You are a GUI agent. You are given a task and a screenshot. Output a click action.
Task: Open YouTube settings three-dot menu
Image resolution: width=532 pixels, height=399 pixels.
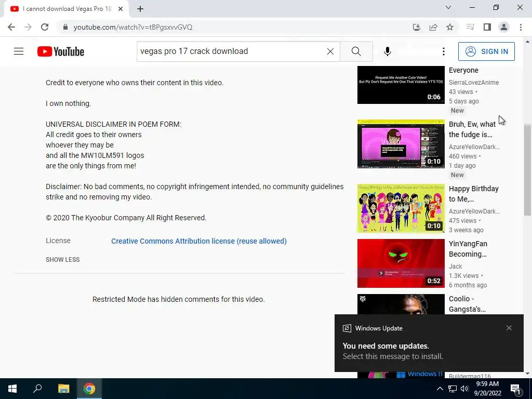(444, 51)
